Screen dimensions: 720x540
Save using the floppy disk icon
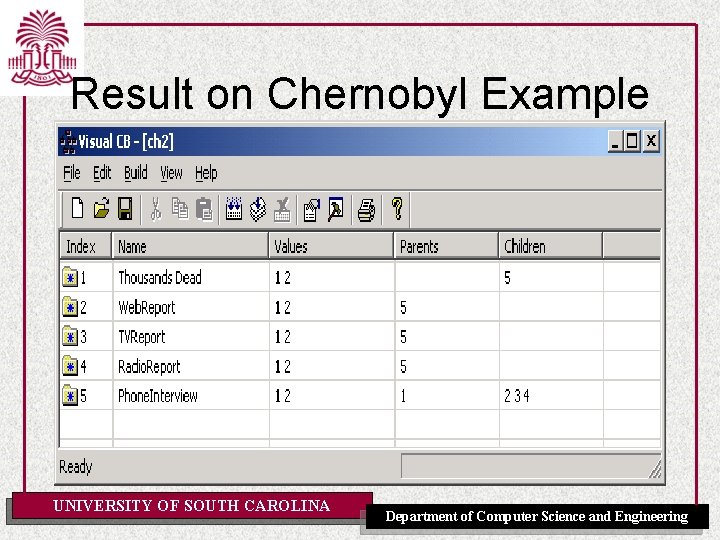coord(125,209)
